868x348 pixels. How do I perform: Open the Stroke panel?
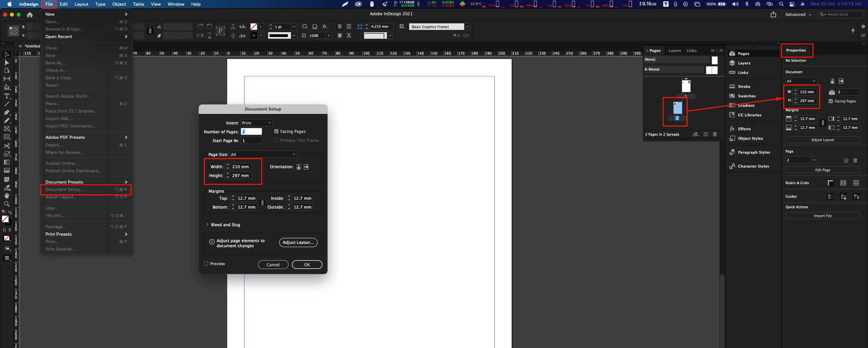click(744, 86)
